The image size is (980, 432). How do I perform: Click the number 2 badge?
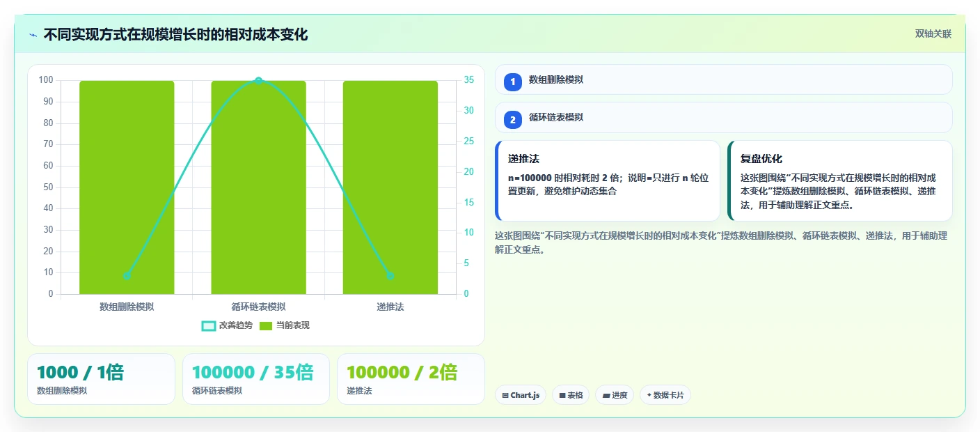(x=513, y=120)
